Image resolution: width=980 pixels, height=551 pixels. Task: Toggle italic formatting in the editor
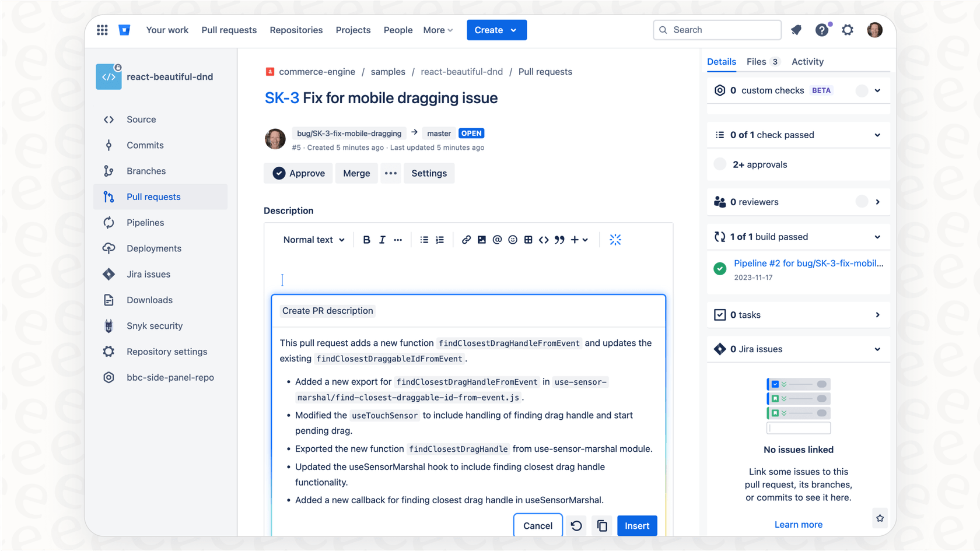click(x=382, y=239)
